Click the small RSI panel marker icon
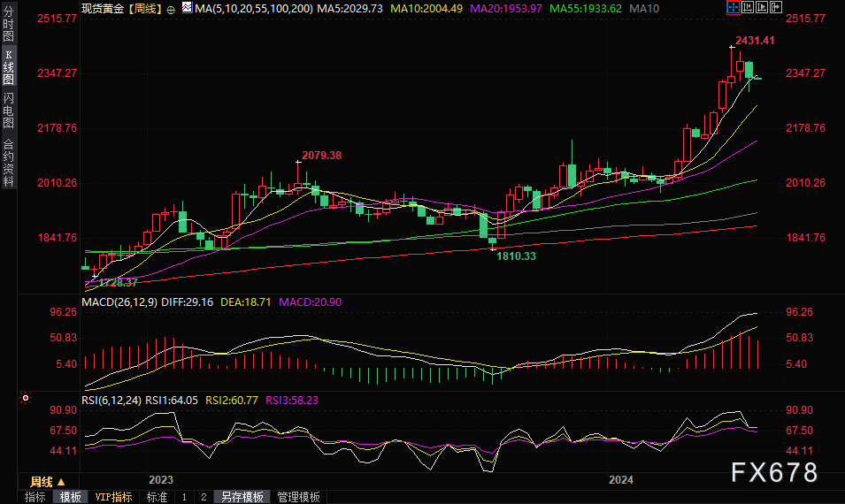The height and width of the screenshot is (504, 845). coord(27,398)
